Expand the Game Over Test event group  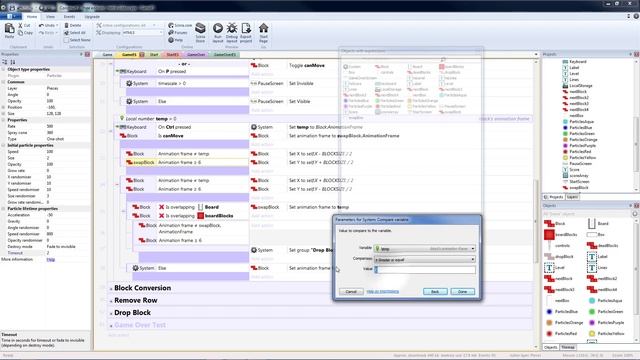click(x=111, y=326)
